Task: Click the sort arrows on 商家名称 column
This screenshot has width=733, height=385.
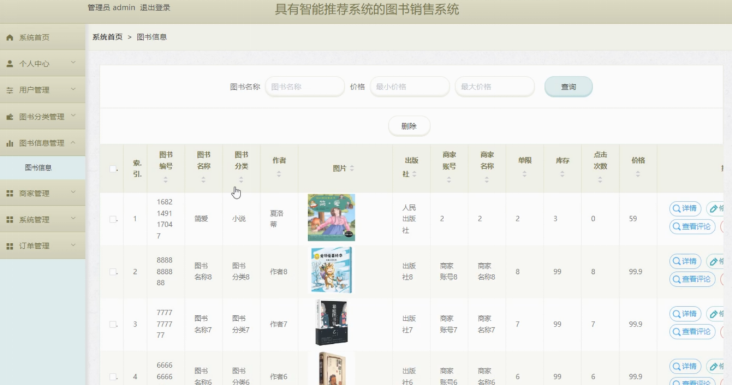Action: [x=487, y=180]
